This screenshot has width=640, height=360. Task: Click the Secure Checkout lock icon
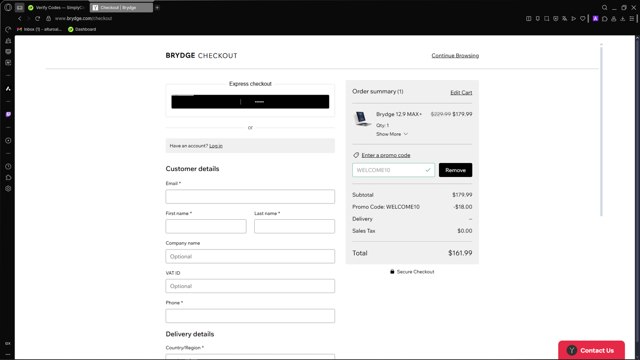(x=392, y=271)
